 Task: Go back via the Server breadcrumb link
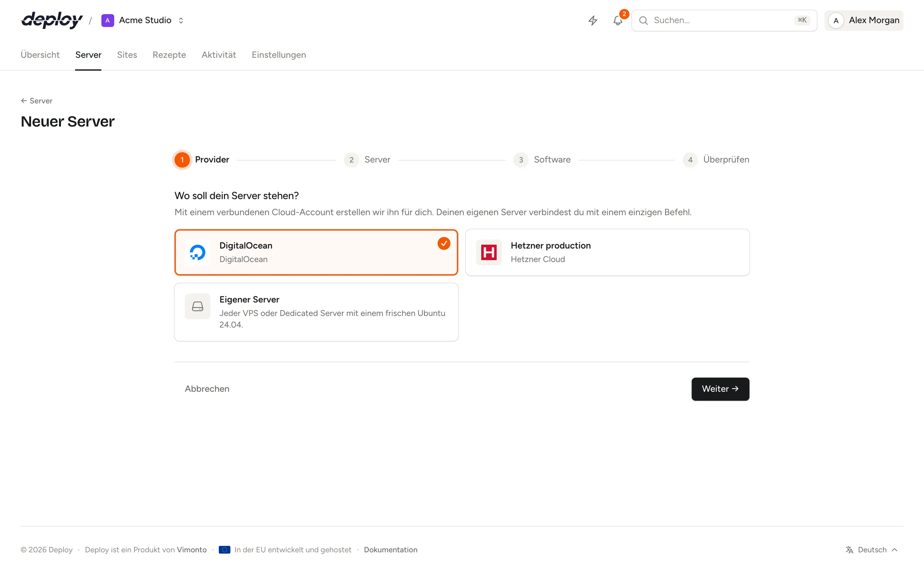point(37,101)
